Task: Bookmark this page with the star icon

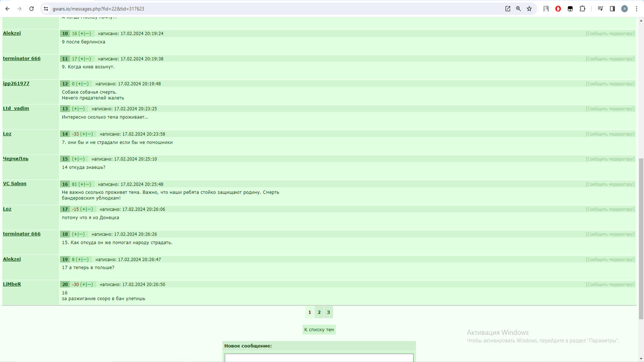Action: pyautogui.click(x=529, y=9)
